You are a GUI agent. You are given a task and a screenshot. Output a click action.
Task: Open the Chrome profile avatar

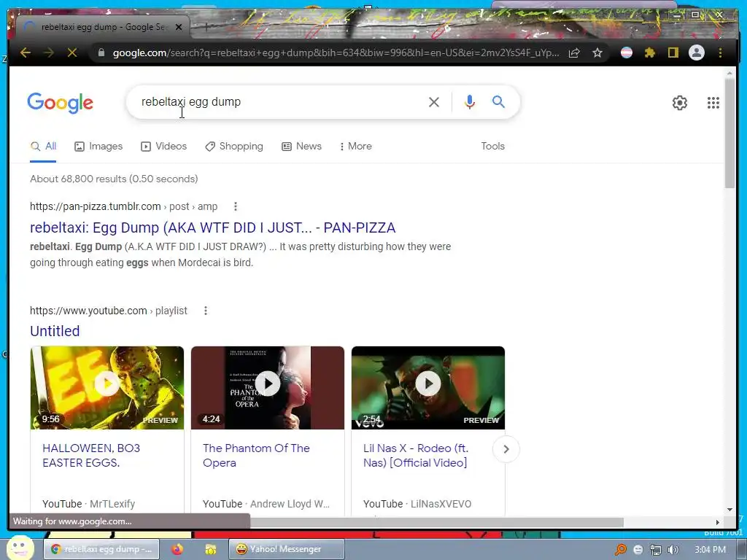(x=697, y=52)
